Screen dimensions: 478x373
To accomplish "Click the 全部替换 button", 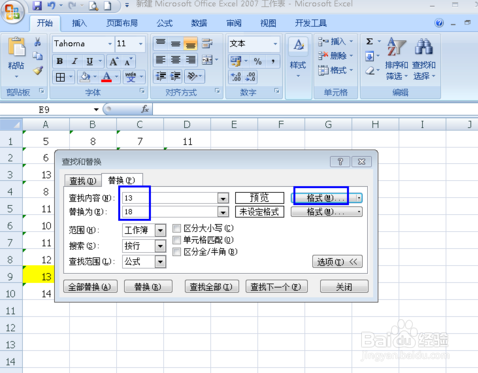I will 90,287.
